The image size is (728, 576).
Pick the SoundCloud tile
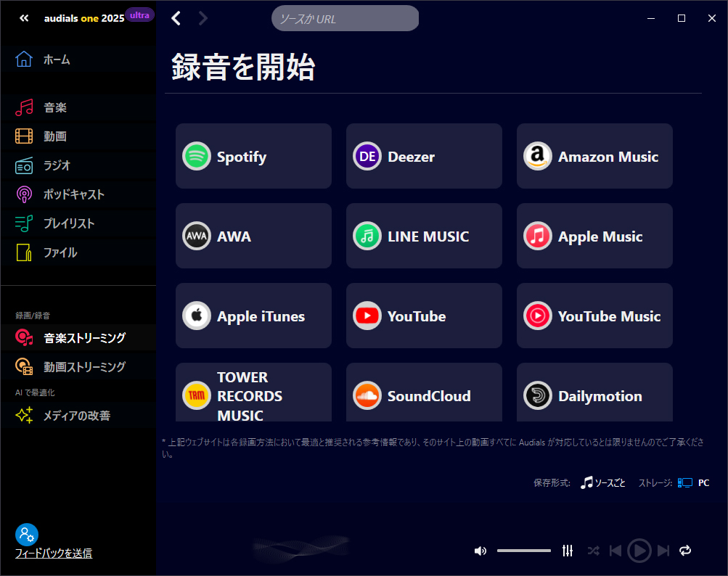pos(424,392)
